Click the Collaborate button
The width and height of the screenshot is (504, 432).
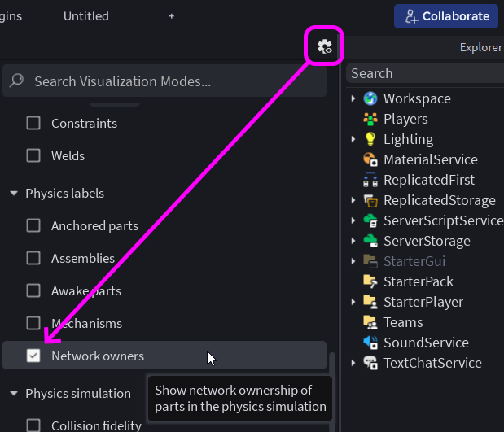pyautogui.click(x=446, y=16)
